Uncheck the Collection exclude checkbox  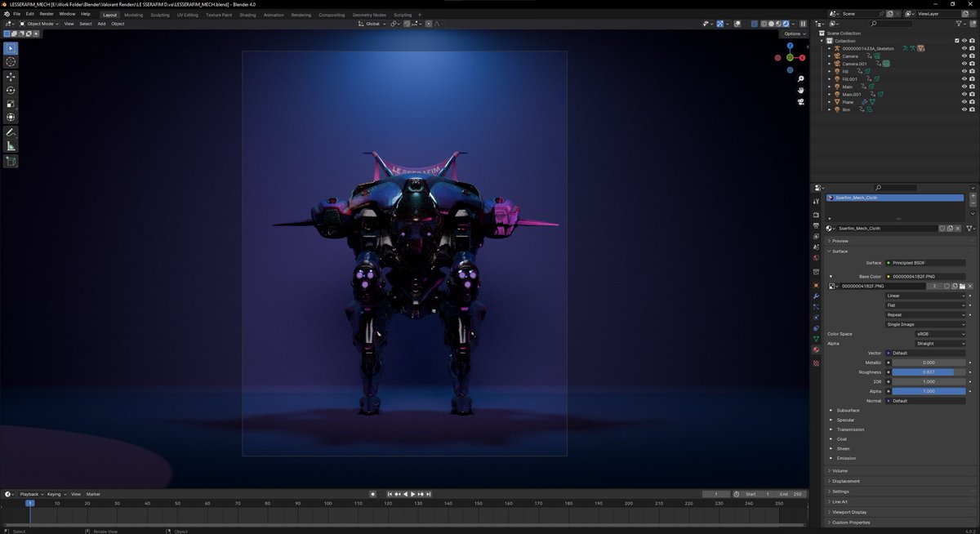pyautogui.click(x=957, y=41)
